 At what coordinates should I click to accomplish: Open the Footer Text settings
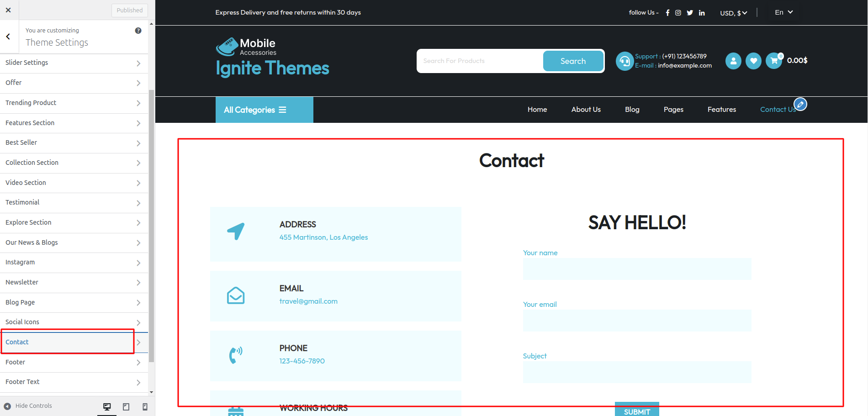pos(74,382)
